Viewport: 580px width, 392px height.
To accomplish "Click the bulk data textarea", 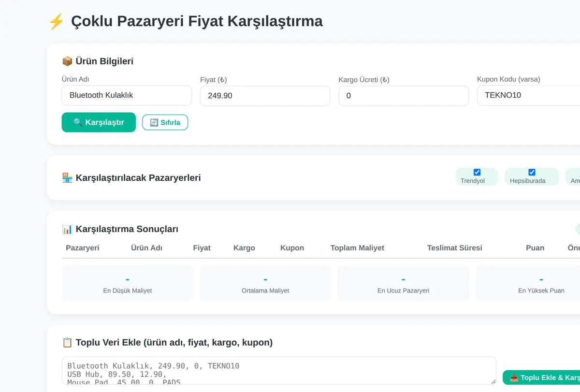I will click(x=279, y=371).
